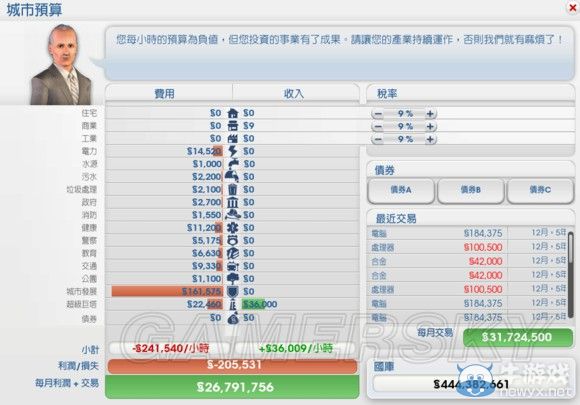Click the health medical icon (健康)
580x405 pixels.
(232, 227)
